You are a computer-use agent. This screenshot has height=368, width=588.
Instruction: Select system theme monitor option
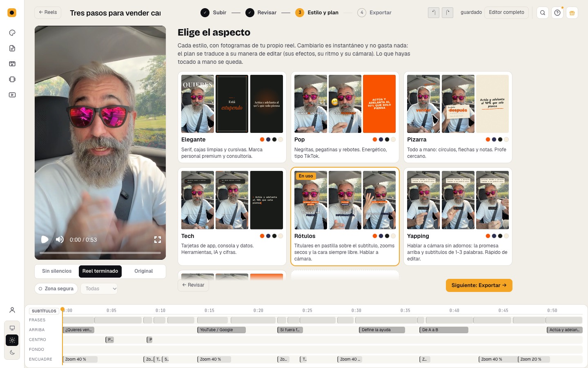12,328
